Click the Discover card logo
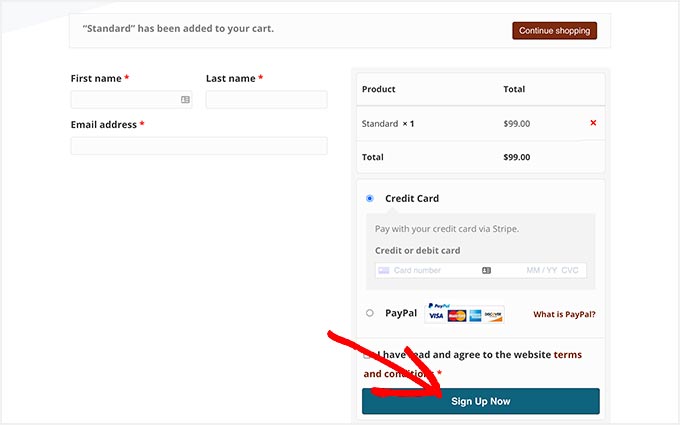The image size is (680, 425). click(x=494, y=316)
